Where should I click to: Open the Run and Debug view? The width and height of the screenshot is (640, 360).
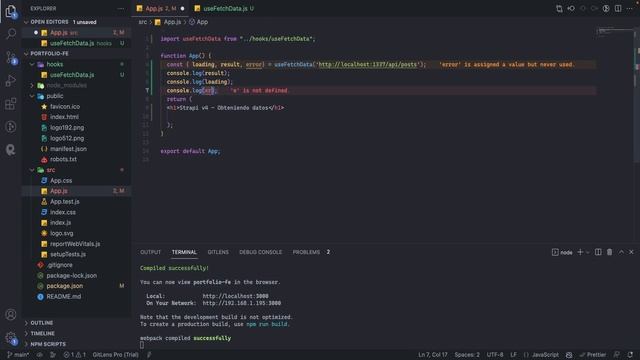click(11, 80)
